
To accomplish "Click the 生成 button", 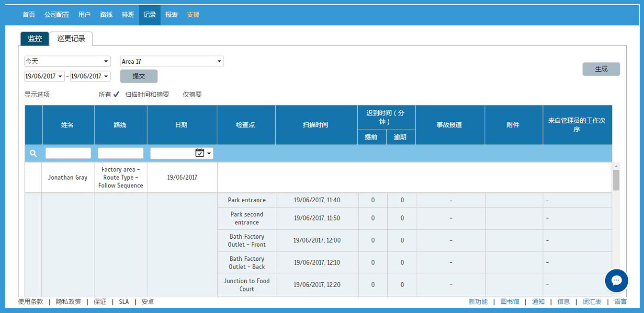I will (601, 69).
